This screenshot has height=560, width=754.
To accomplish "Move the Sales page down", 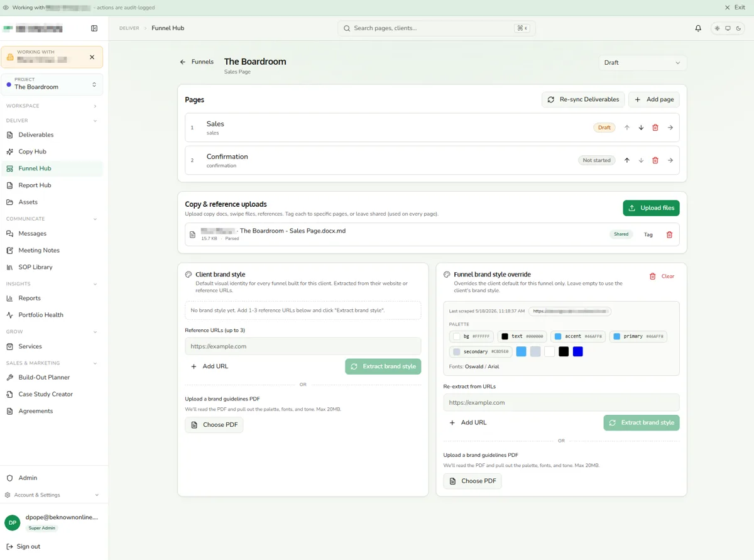I will (x=641, y=128).
